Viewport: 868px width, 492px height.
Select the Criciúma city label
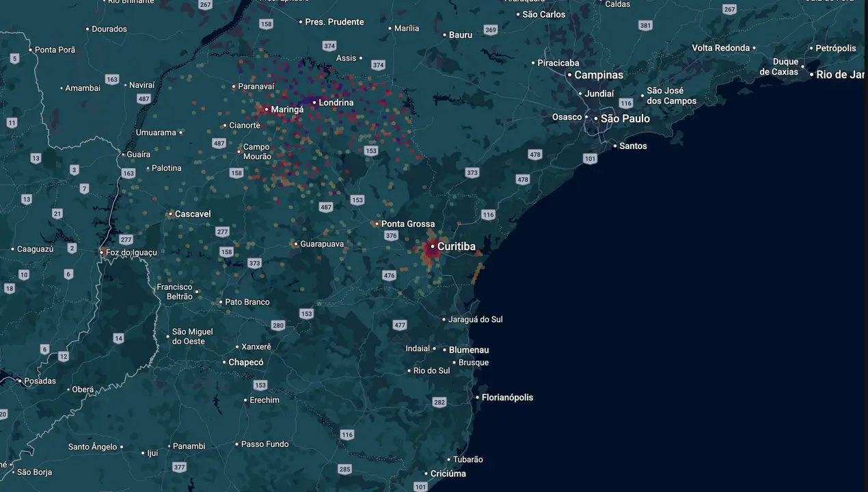coord(448,474)
